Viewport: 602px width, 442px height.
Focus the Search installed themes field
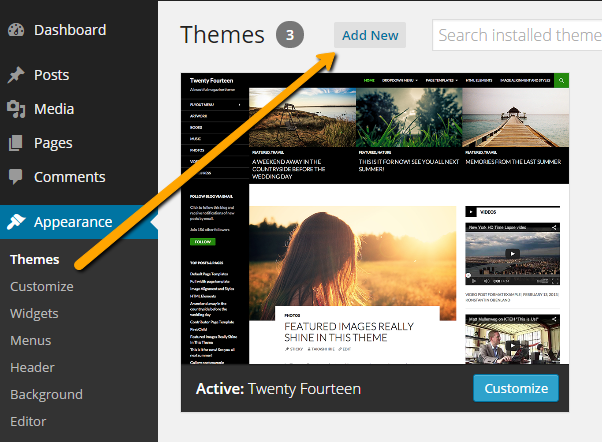pyautogui.click(x=517, y=35)
